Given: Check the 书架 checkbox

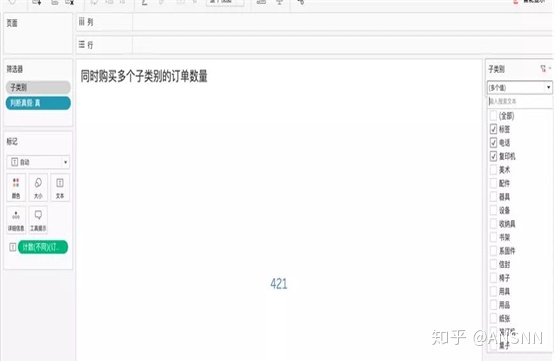Looking at the screenshot, I should (493, 237).
